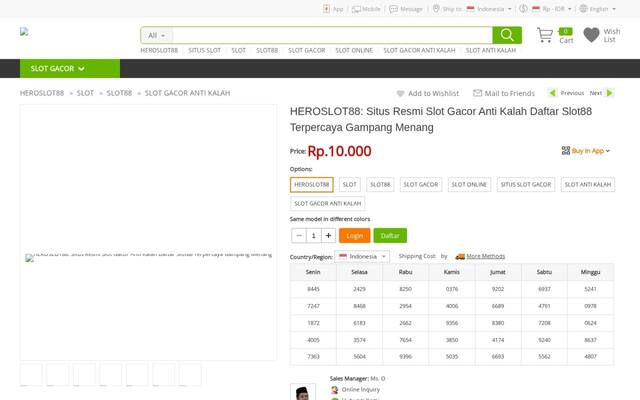Viewport: 640px width, 400px height.
Task: Open the English language dropdown
Action: pyautogui.click(x=602, y=9)
